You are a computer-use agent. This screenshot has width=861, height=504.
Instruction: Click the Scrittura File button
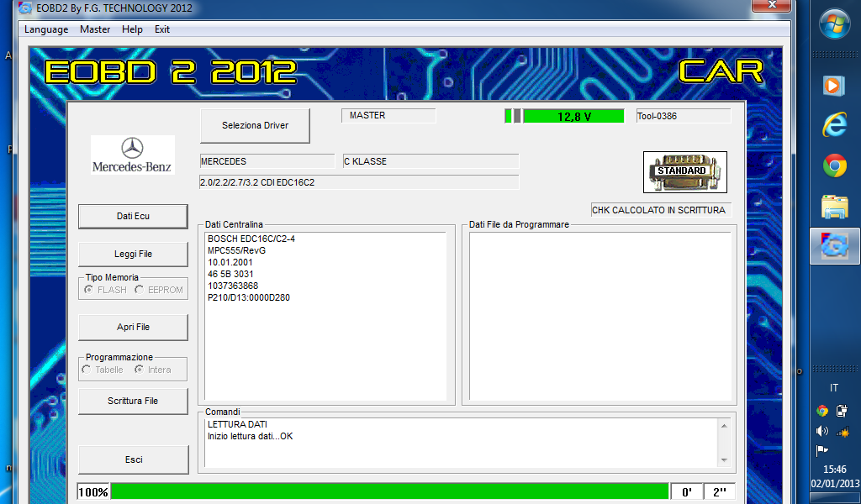point(133,401)
